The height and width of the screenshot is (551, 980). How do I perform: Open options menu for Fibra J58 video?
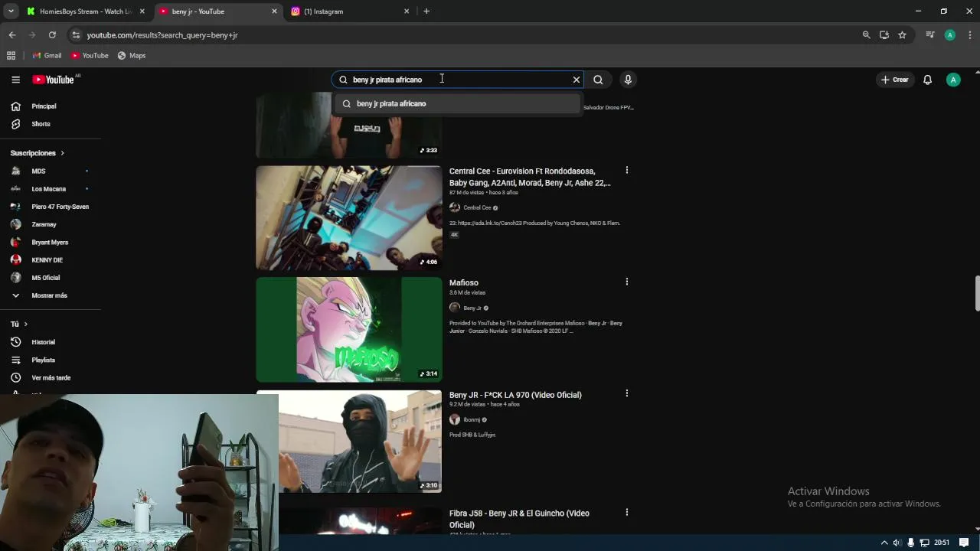(x=626, y=512)
